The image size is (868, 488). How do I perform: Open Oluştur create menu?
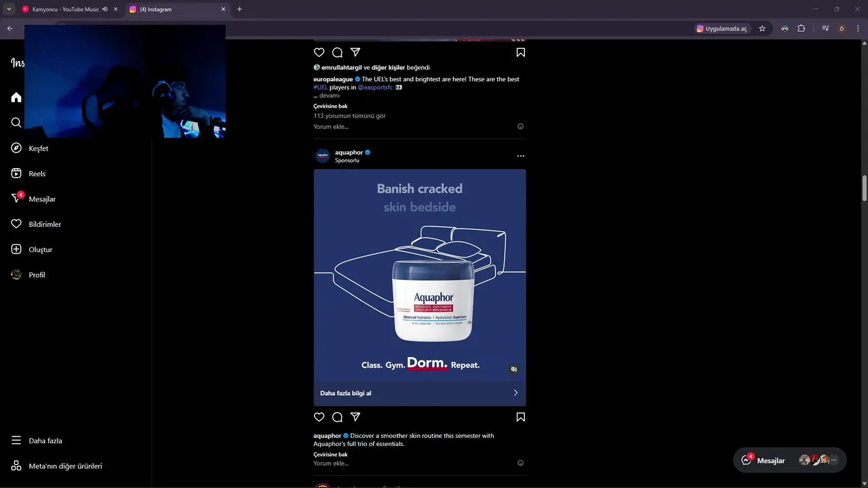32,249
